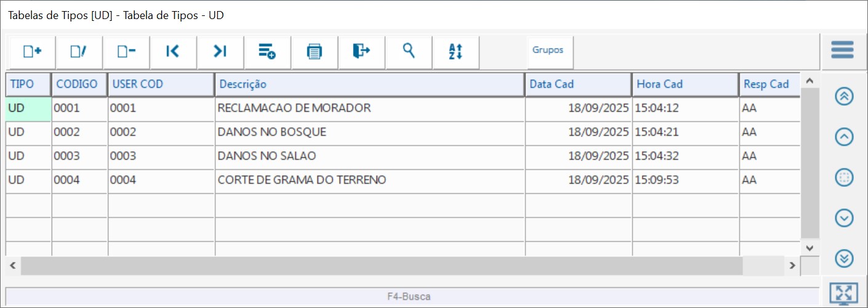Click the Descrição column header
This screenshot has width=868, height=308.
point(369,84)
